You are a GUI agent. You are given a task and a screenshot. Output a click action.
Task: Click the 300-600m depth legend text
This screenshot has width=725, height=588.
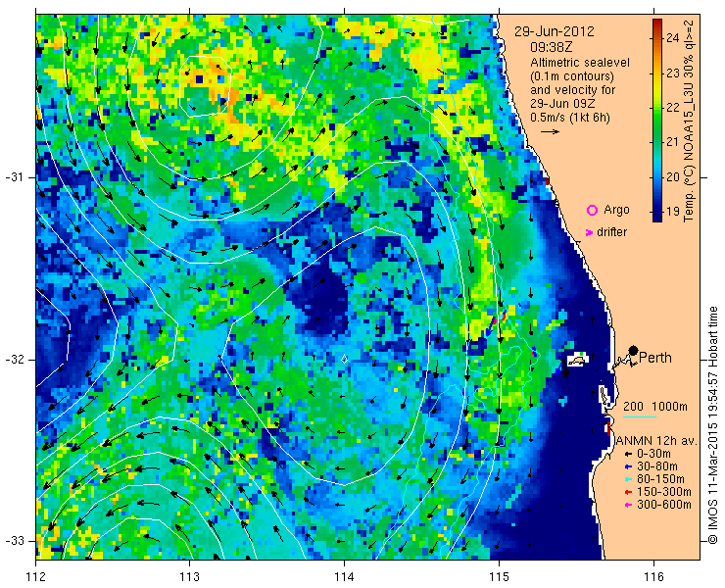664,505
